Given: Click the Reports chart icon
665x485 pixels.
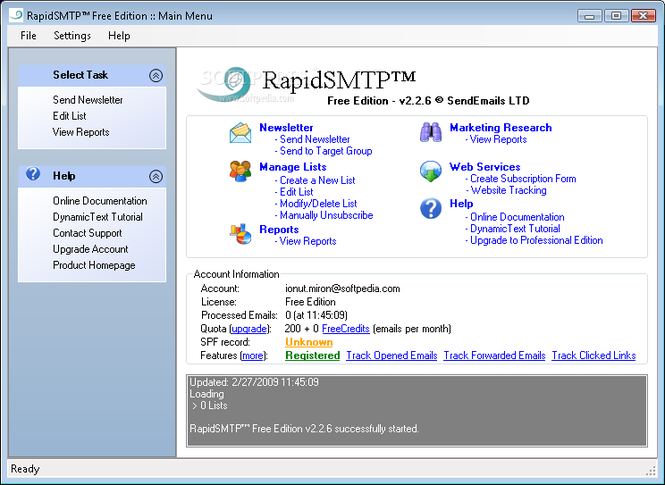Looking at the screenshot, I should coord(240,234).
